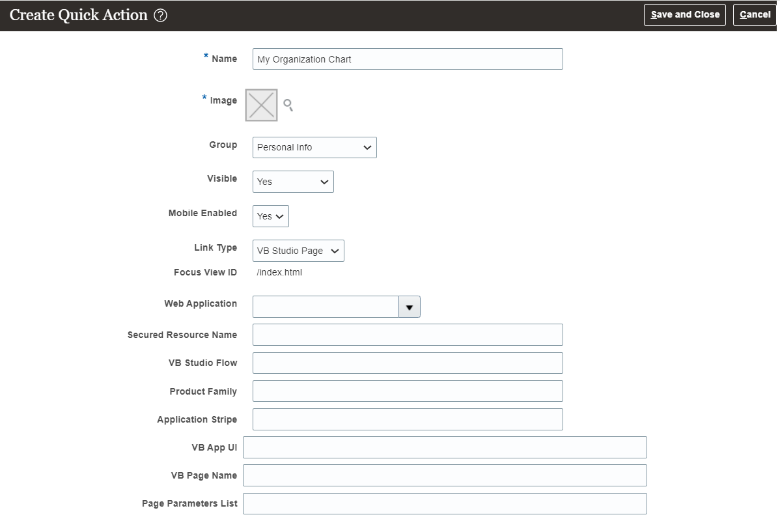Click the Focus View ID value /index.html
780x532 pixels.
[279, 272]
